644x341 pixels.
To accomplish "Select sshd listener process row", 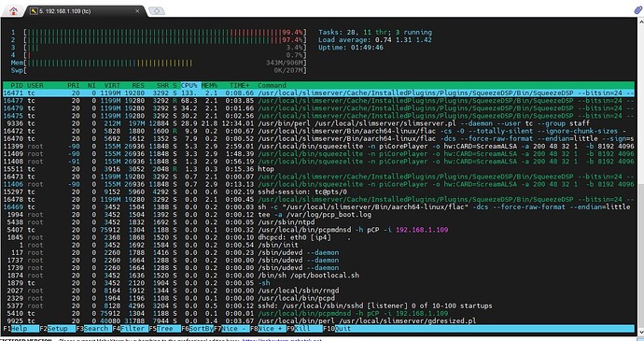I will pos(318,306).
